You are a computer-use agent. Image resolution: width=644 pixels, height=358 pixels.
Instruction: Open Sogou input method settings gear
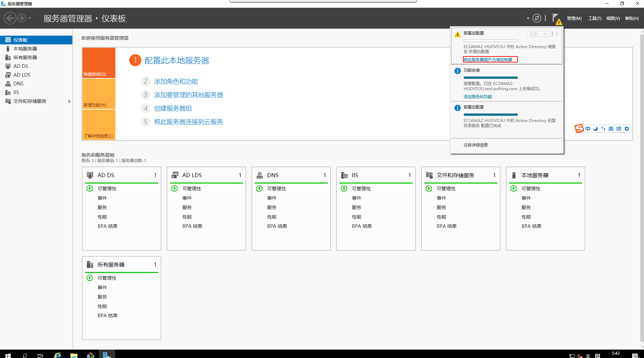(x=627, y=129)
